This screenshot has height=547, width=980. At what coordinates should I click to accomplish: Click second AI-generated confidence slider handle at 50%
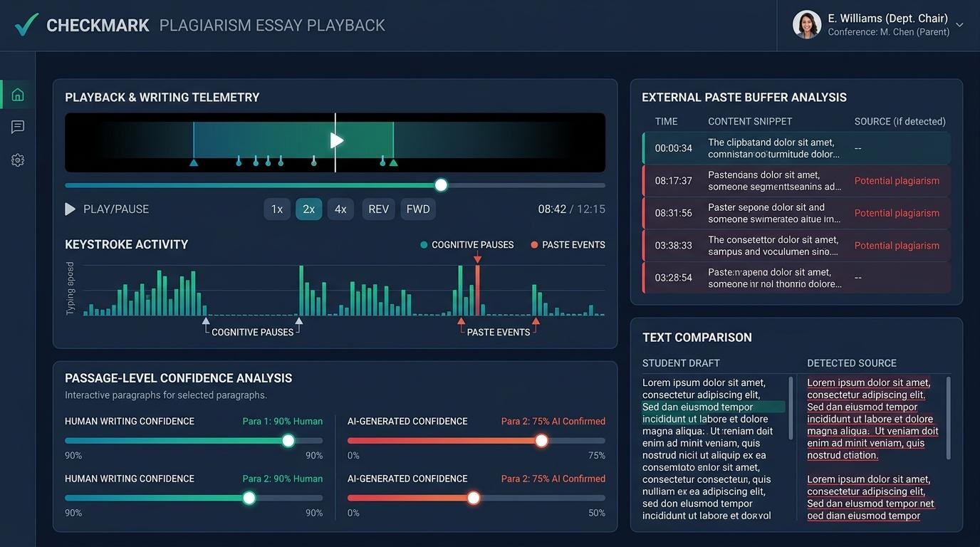pyautogui.click(x=474, y=498)
